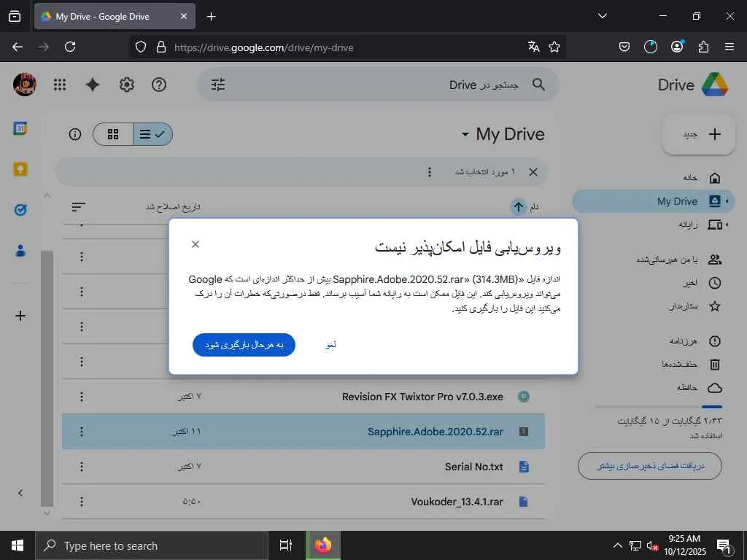Select My Drive in sidebar
The image size is (747, 560).
pyautogui.click(x=654, y=201)
